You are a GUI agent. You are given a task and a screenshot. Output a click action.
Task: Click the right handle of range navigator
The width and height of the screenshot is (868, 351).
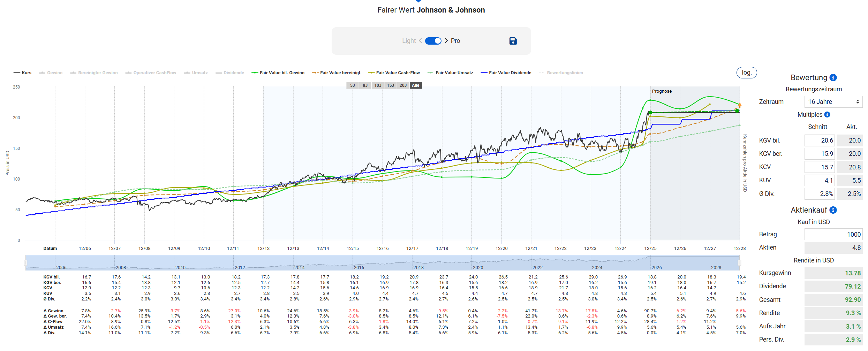coord(739,263)
